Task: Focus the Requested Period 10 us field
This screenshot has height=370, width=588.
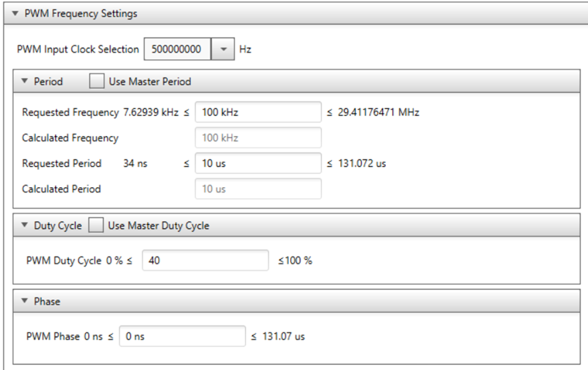Action: coord(258,163)
